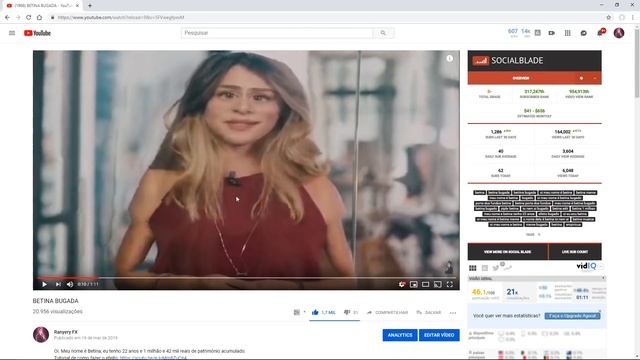
Task: Open Social Blade settings dot icon
Action: [x=581, y=78]
